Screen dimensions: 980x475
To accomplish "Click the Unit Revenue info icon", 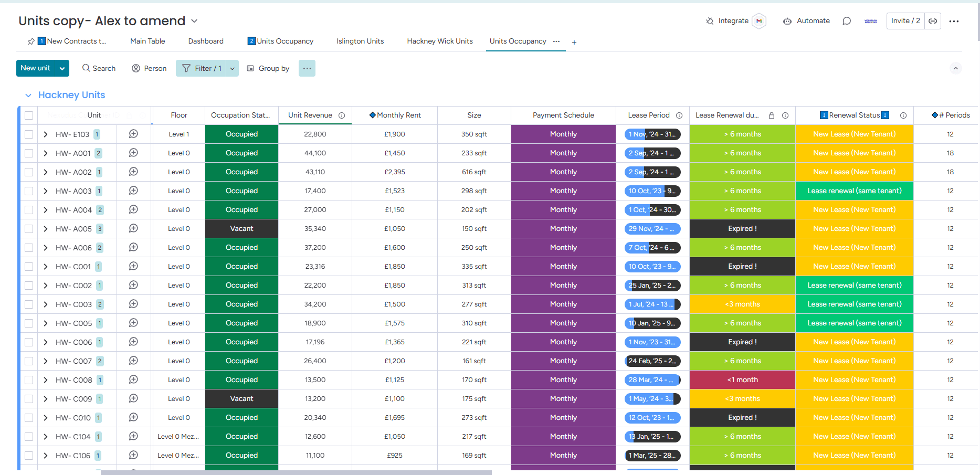I will 342,115.
